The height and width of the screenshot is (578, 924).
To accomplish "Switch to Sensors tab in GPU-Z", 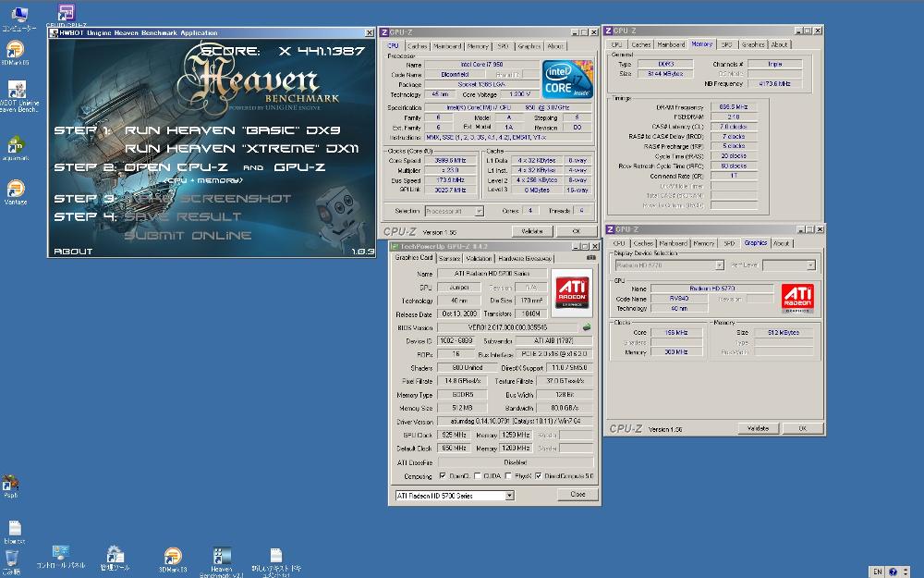I will tap(449, 258).
